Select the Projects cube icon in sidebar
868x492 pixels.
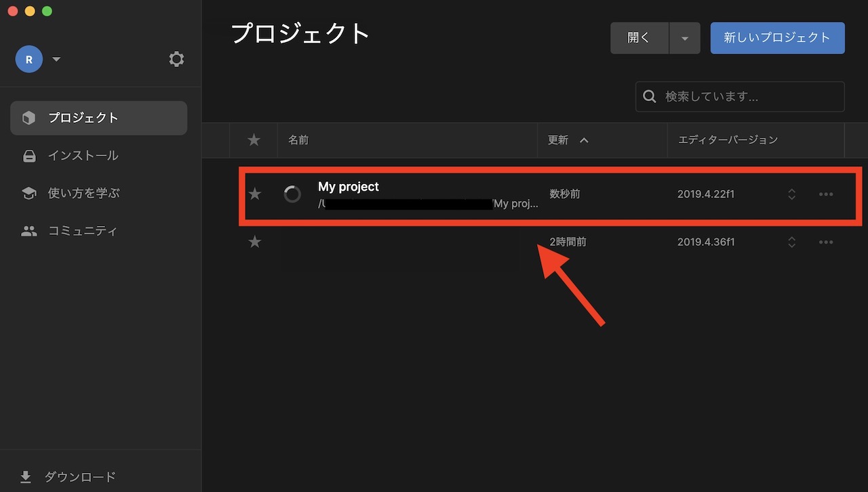28,117
